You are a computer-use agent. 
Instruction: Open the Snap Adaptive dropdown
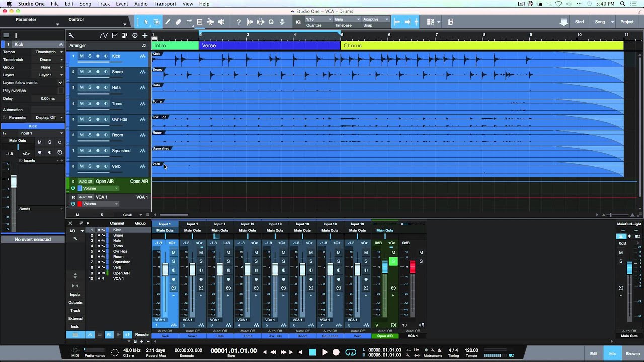(x=375, y=19)
